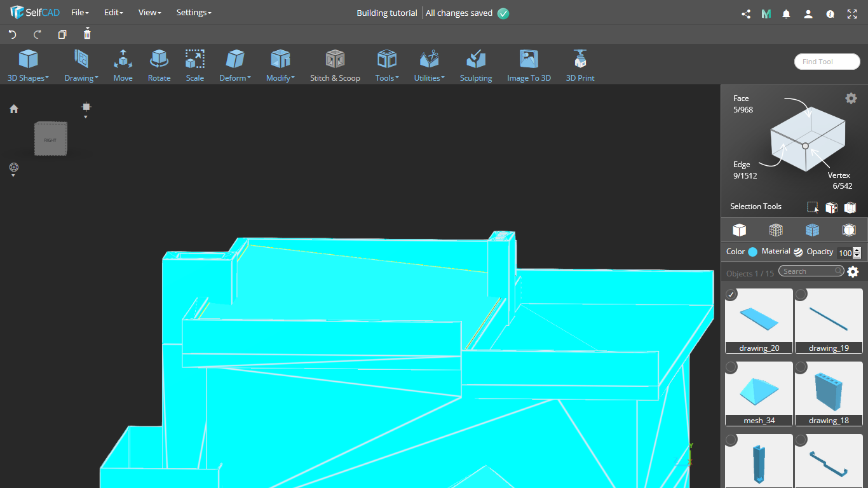The width and height of the screenshot is (868, 488).
Task: Open the 3D Print tool
Action: (x=580, y=66)
